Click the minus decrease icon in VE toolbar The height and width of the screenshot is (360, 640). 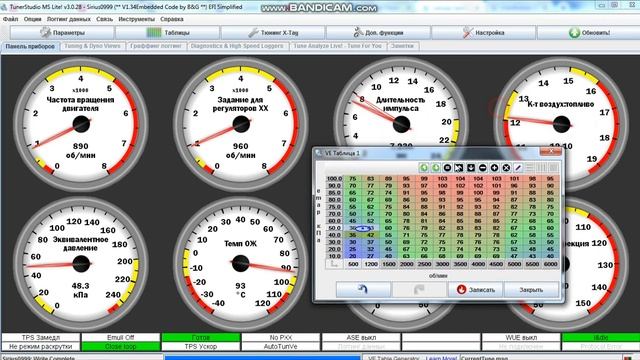point(482,168)
